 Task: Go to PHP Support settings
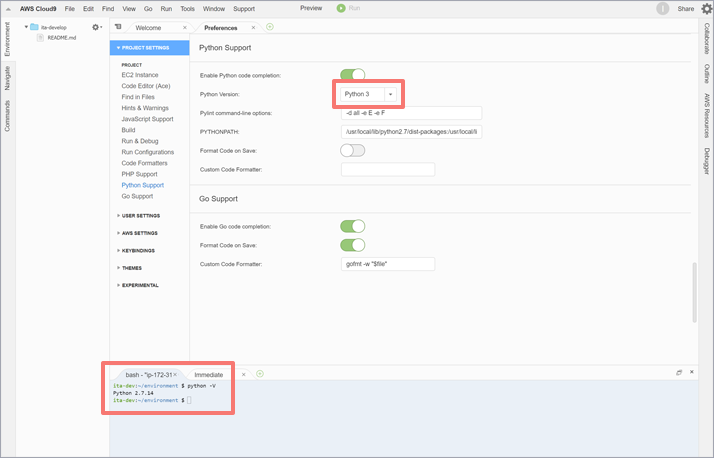click(139, 174)
